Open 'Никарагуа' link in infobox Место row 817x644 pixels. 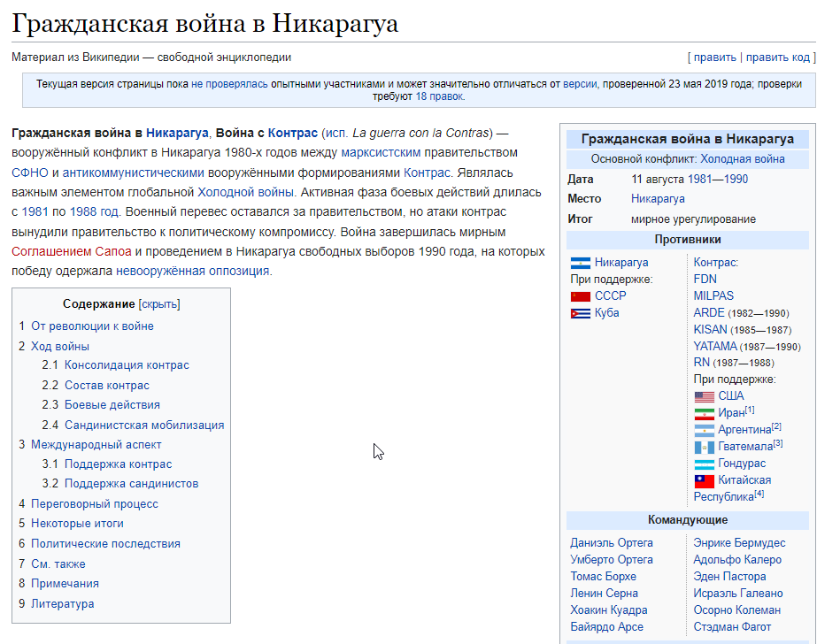coord(658,199)
